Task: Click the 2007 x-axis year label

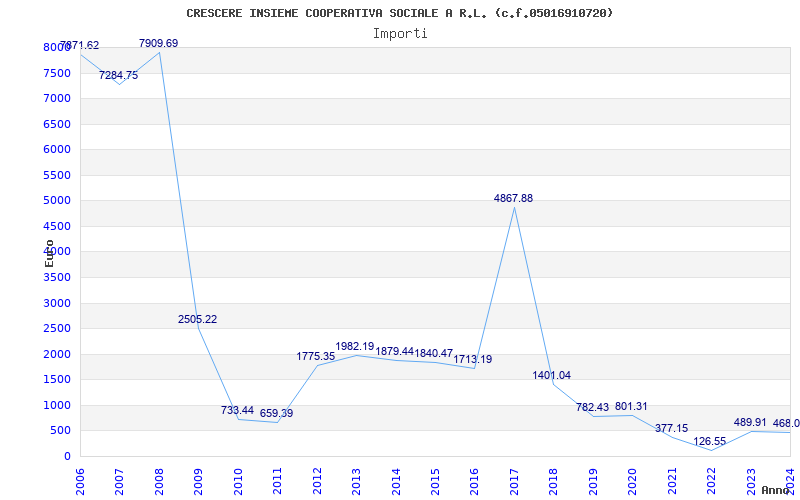Action: click(119, 482)
